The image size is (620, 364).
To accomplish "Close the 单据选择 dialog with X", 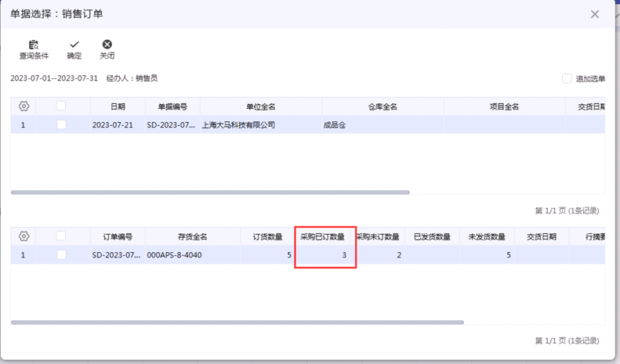I will 595,14.
